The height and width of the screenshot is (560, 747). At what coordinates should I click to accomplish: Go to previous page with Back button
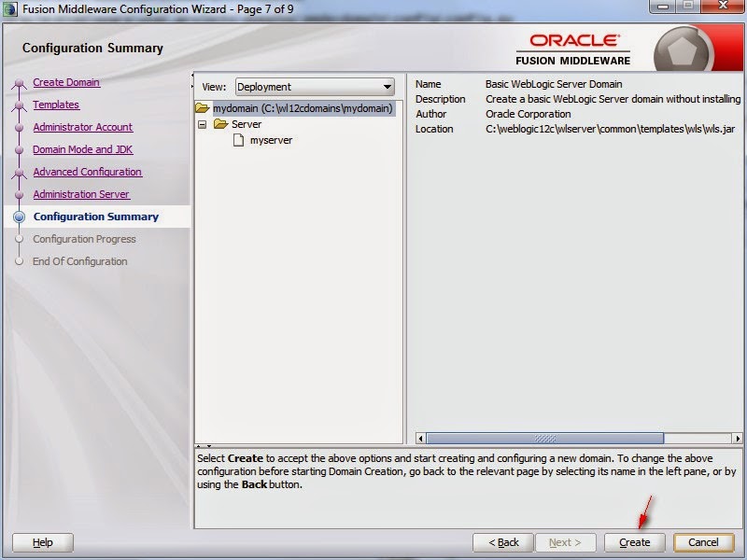(x=502, y=541)
